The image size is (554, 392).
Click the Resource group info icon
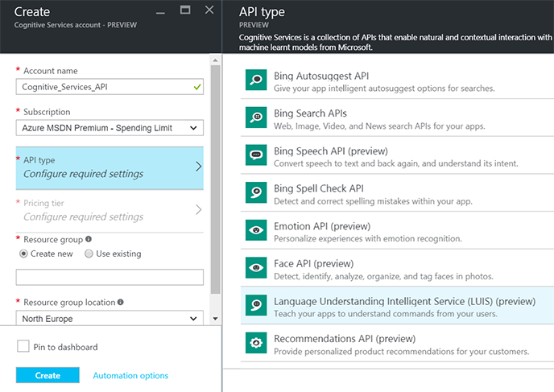(89, 239)
